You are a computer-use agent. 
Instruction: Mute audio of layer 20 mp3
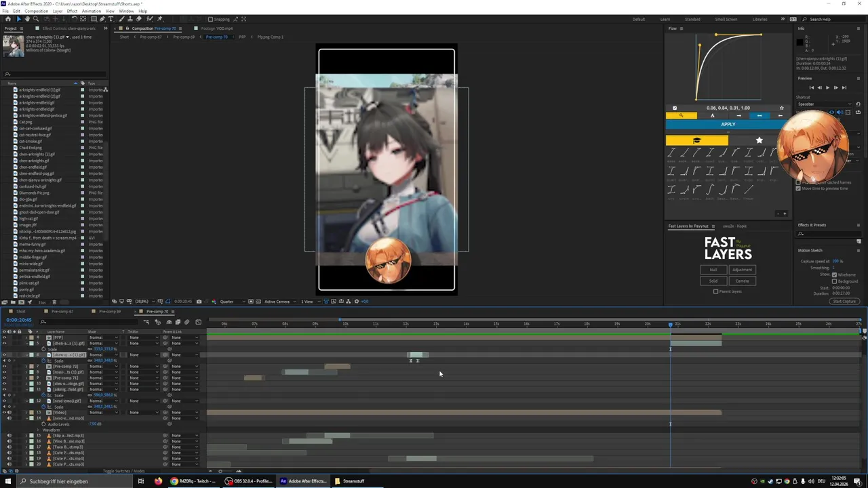click(x=9, y=464)
